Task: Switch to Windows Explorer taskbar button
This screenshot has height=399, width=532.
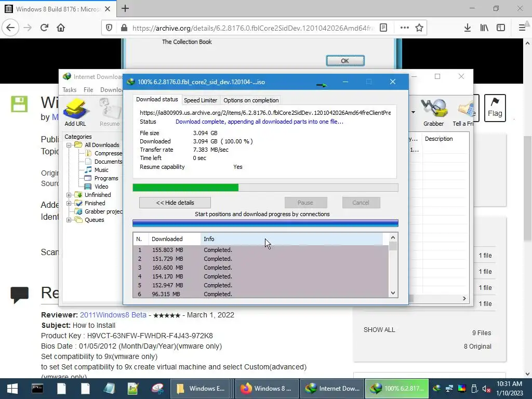Action: pyautogui.click(x=200, y=389)
